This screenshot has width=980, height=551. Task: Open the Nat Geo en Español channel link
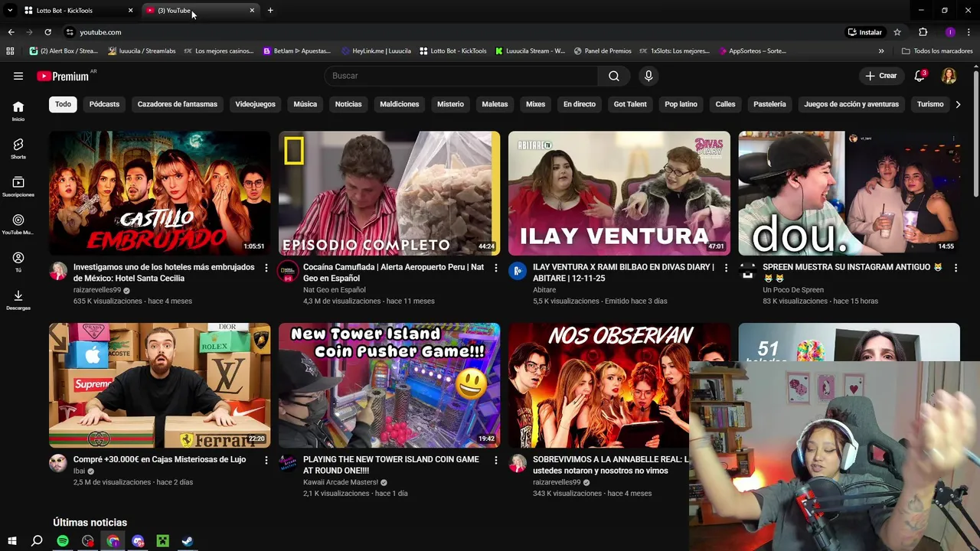[x=334, y=290]
